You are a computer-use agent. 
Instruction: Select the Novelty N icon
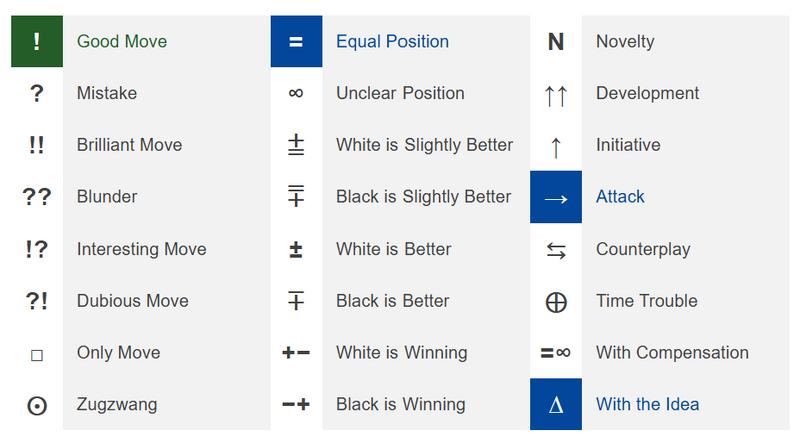point(556,42)
